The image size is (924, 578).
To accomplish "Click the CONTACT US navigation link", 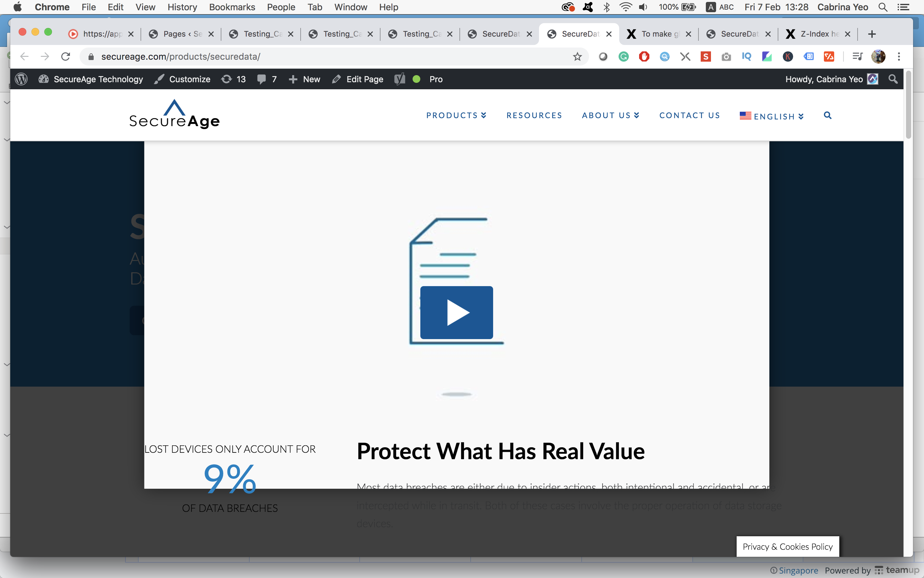I will [x=689, y=116].
